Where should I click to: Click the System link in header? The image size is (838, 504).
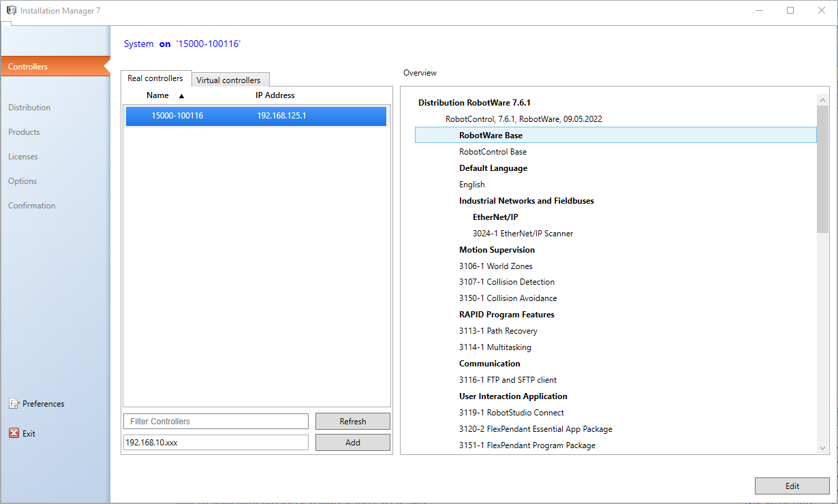click(139, 44)
